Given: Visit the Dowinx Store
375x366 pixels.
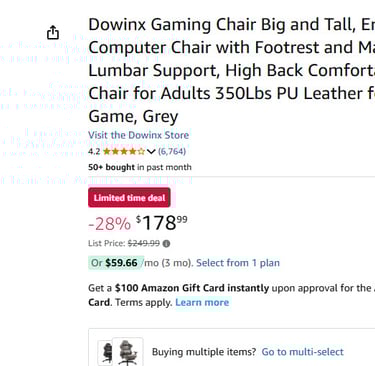Looking at the screenshot, I should [138, 135].
